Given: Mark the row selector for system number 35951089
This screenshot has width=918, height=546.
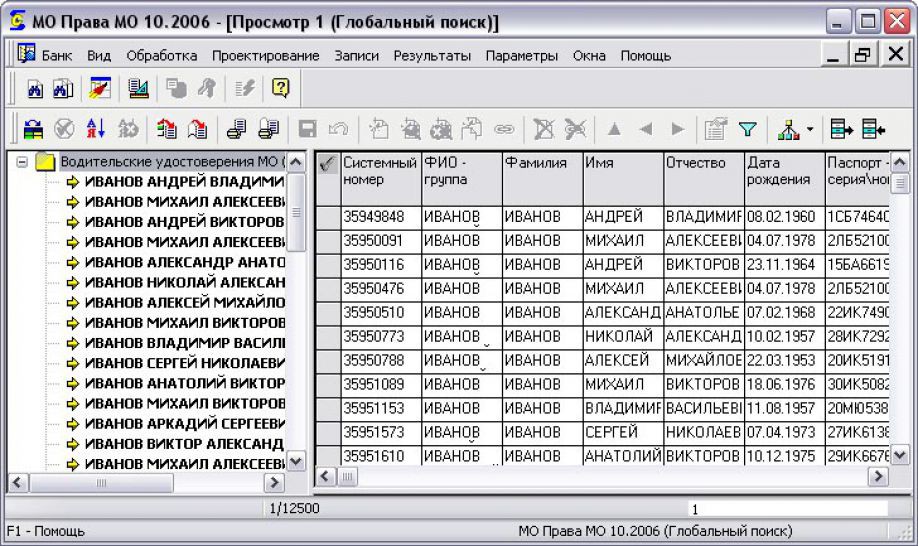Looking at the screenshot, I should point(328,385).
